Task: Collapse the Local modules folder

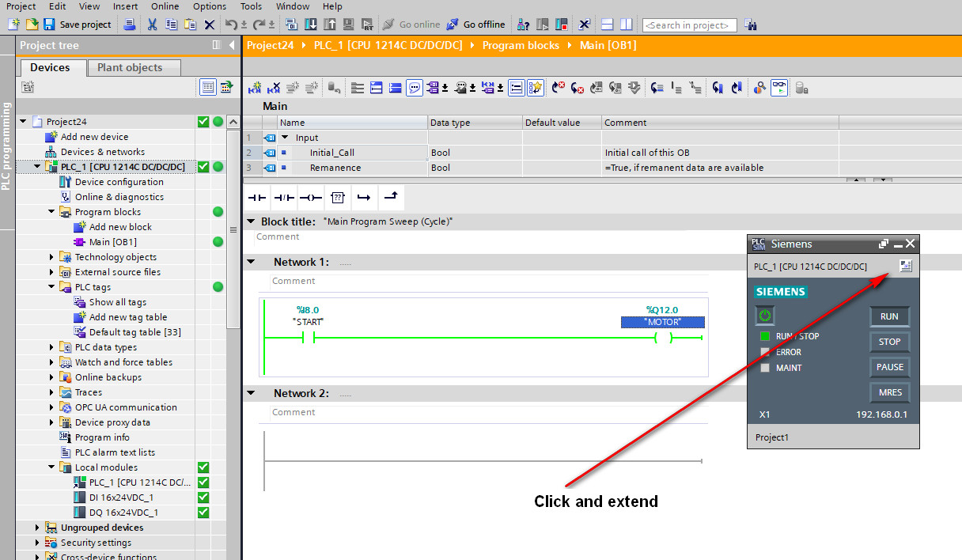Action: pyautogui.click(x=52, y=467)
